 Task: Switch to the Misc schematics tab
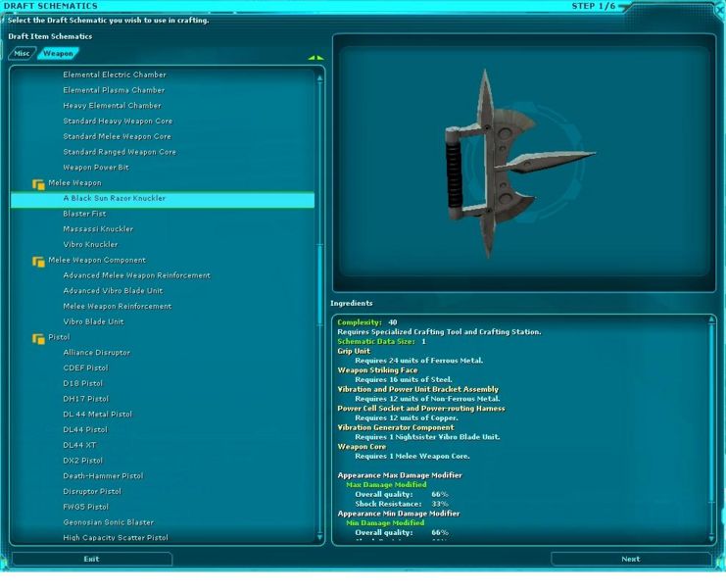23,54
